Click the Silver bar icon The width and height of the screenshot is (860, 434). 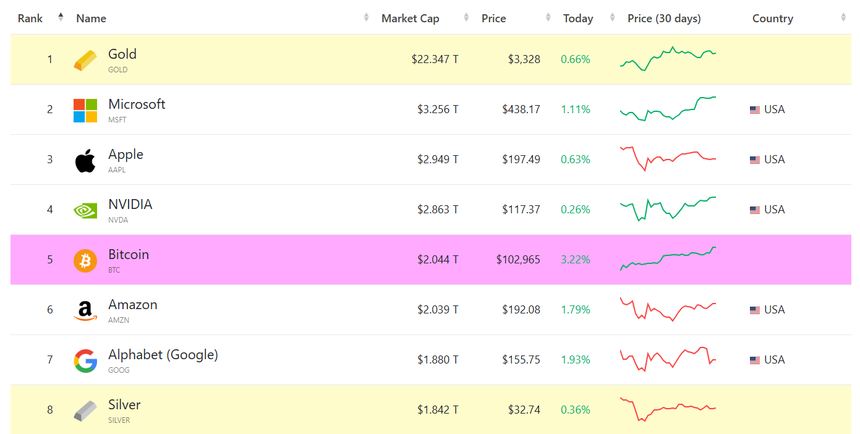[x=85, y=410]
